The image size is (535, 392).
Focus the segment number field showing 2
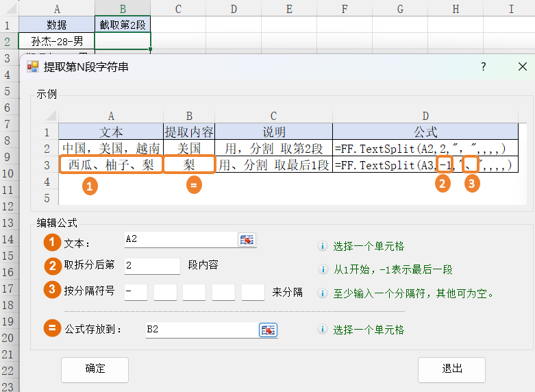tap(151, 265)
